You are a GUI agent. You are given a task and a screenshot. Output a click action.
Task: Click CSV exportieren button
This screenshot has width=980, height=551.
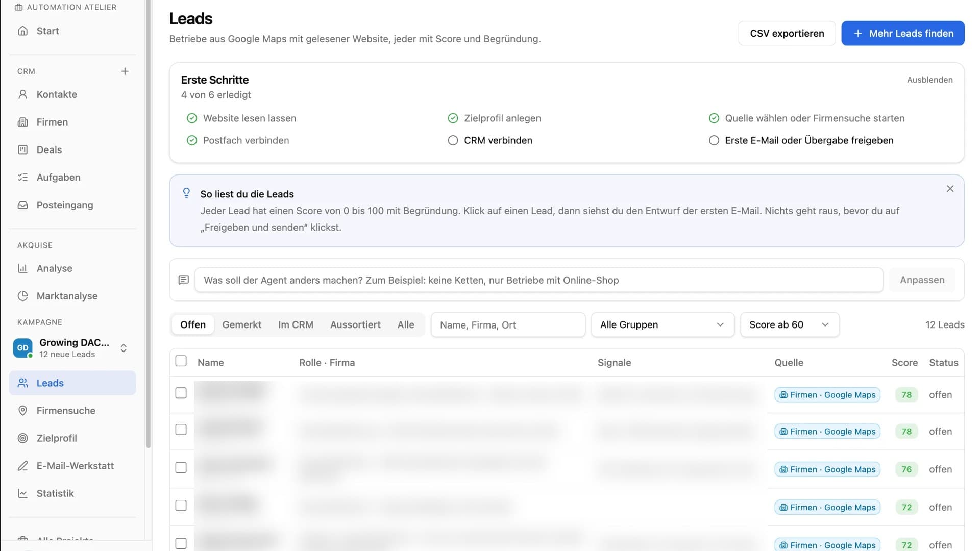point(787,33)
